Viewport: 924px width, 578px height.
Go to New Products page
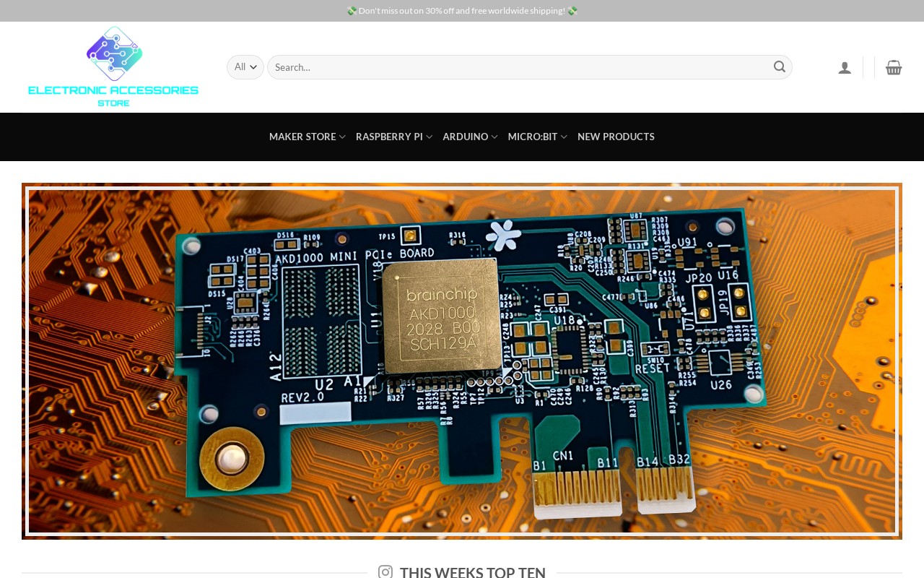616,137
